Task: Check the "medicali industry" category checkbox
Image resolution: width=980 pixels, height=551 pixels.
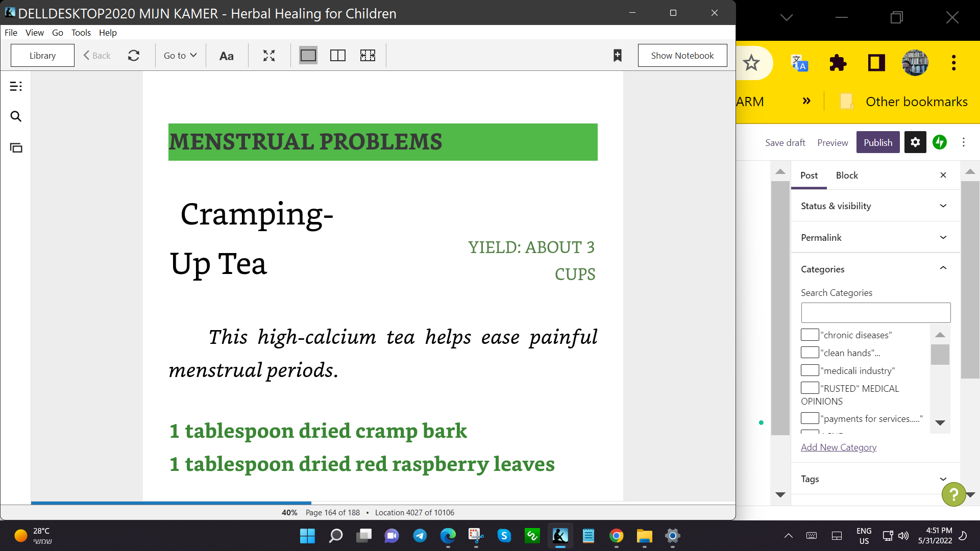Action: click(810, 370)
